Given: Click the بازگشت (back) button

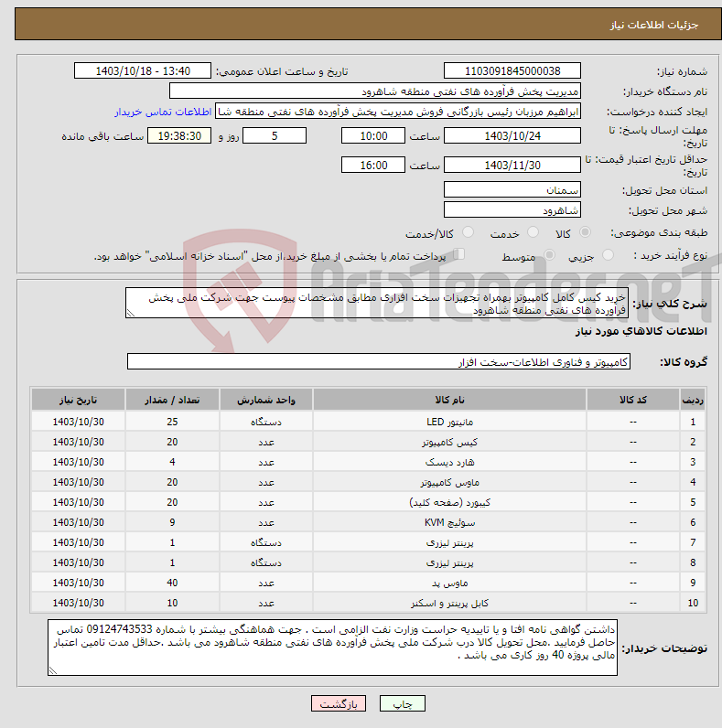Looking at the screenshot, I should click(x=339, y=704).
